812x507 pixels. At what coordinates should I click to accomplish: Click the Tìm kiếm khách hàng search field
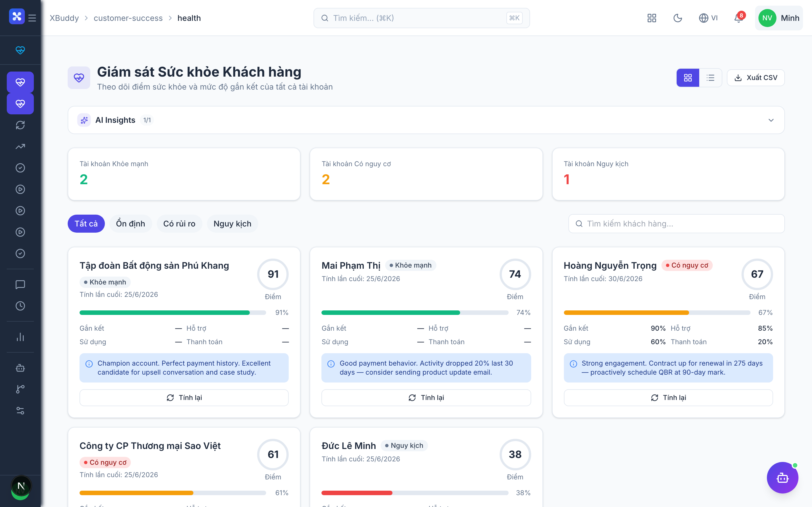click(676, 224)
